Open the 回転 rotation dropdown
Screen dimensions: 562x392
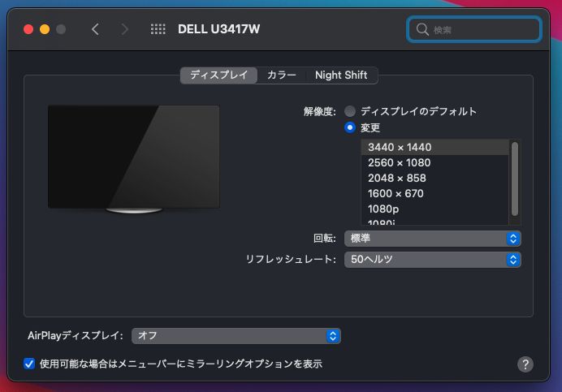coord(432,239)
